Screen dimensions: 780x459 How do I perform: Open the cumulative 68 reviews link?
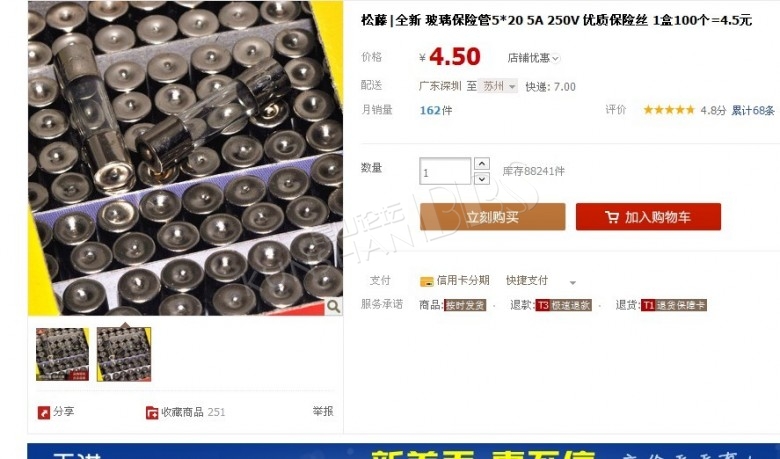(752, 110)
